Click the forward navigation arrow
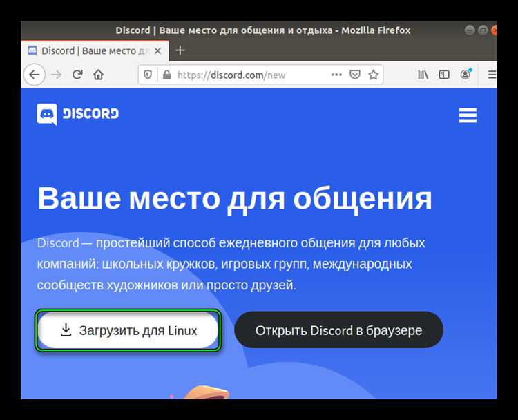 56,75
